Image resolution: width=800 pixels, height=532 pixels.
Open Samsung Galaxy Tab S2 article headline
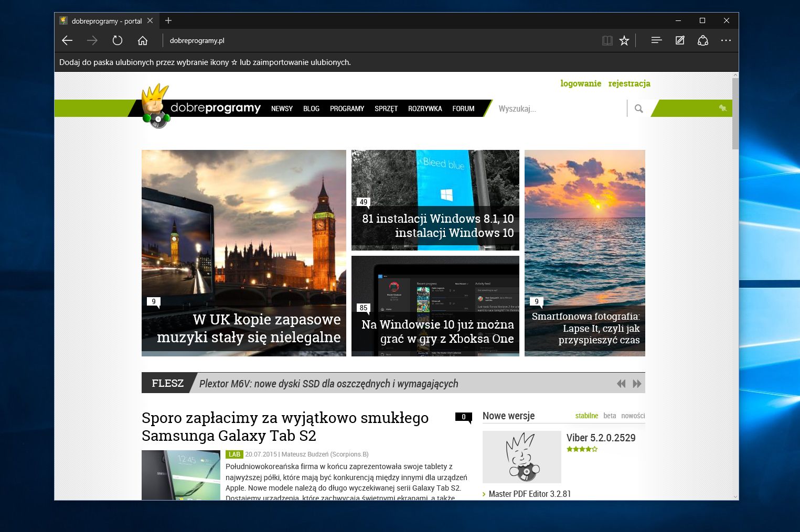pyautogui.click(x=285, y=427)
